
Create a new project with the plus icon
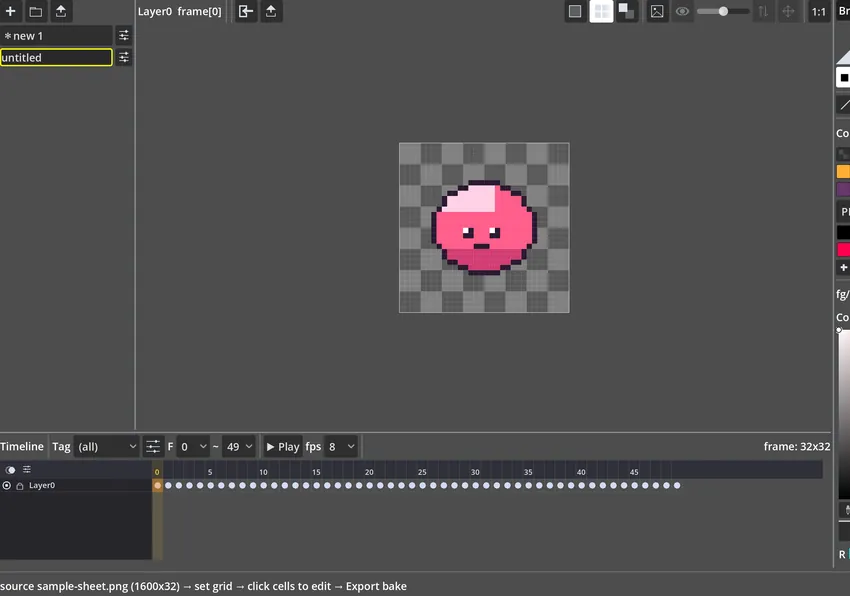coord(10,11)
